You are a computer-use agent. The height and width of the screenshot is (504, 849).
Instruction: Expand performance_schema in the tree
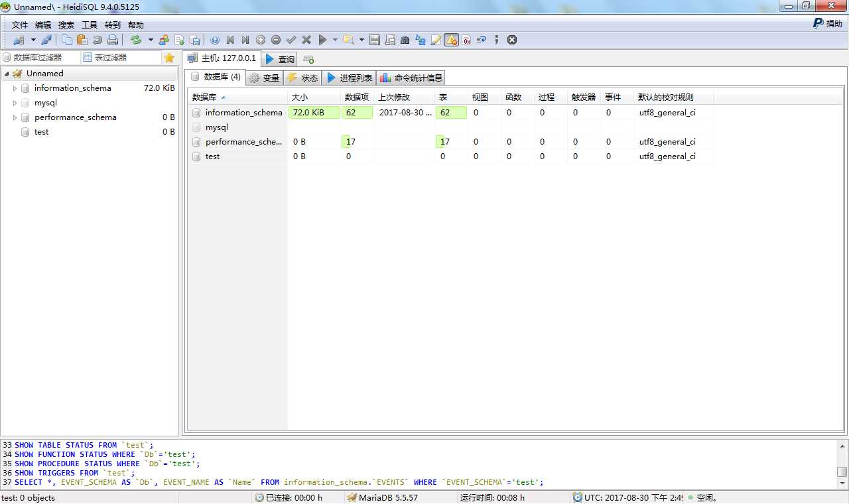click(x=15, y=117)
